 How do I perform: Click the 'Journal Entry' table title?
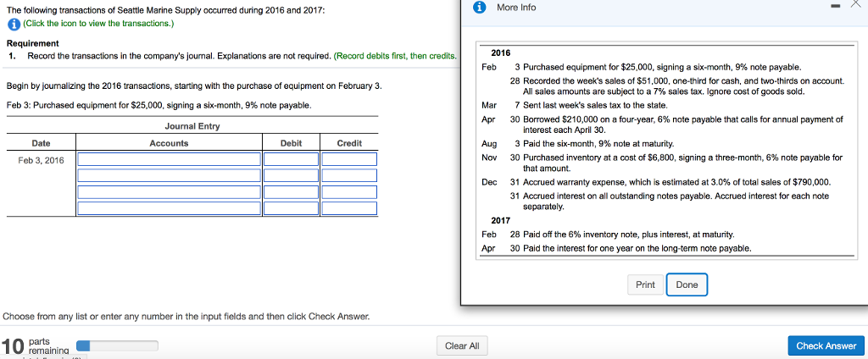click(x=192, y=126)
